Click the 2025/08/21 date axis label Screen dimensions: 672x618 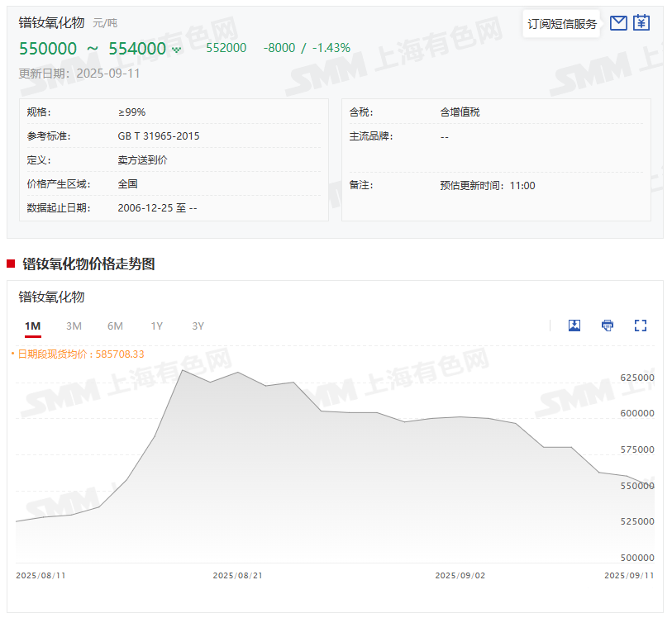(x=237, y=575)
